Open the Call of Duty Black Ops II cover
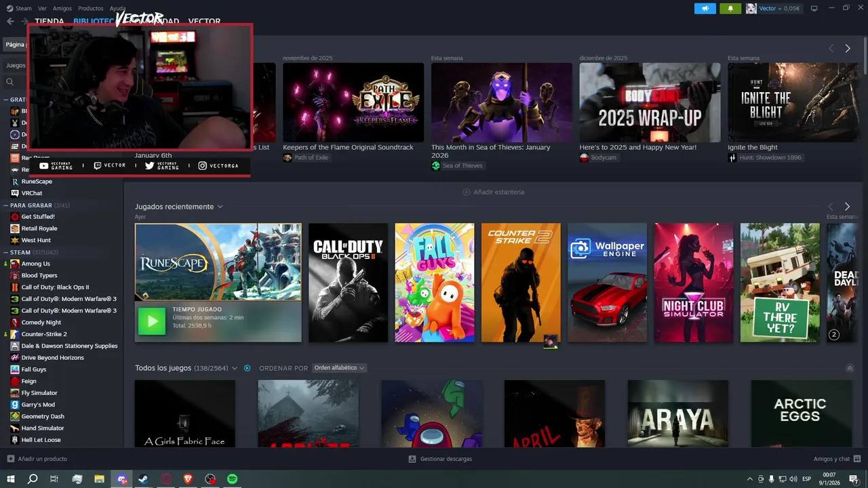The image size is (868, 488). [349, 283]
